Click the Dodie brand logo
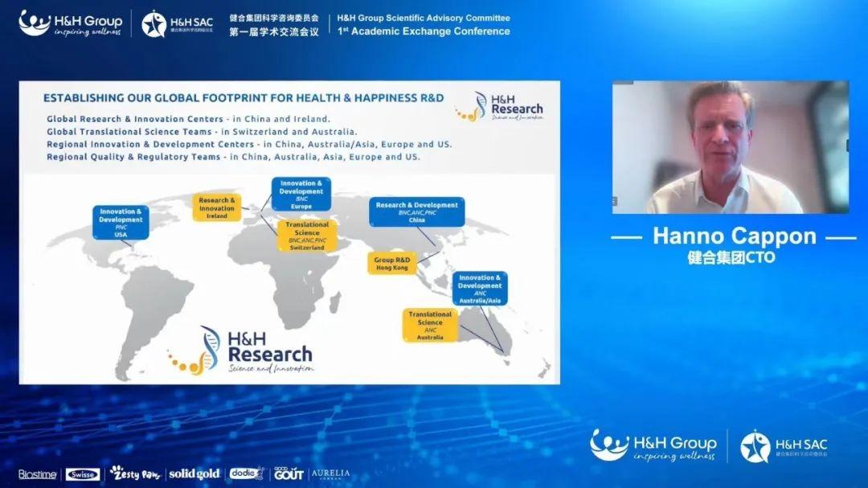This screenshot has height=488, width=868. [x=247, y=473]
